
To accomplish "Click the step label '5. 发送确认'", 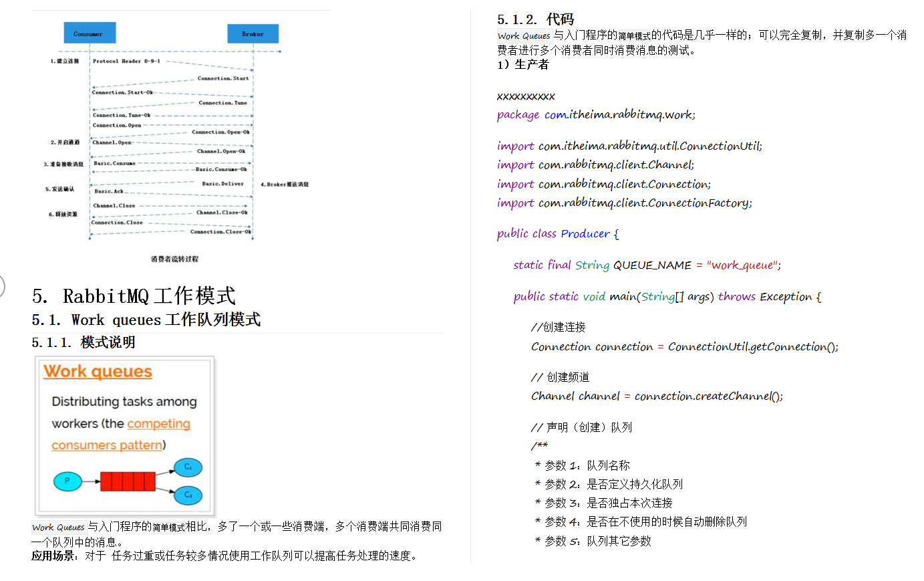I will pos(60,189).
